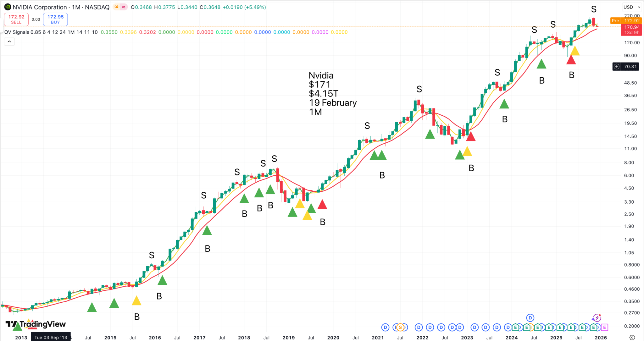Screen dimensions: 644x341
Task: Collapse the indicator legend with the chevron
Action: coord(9,41)
